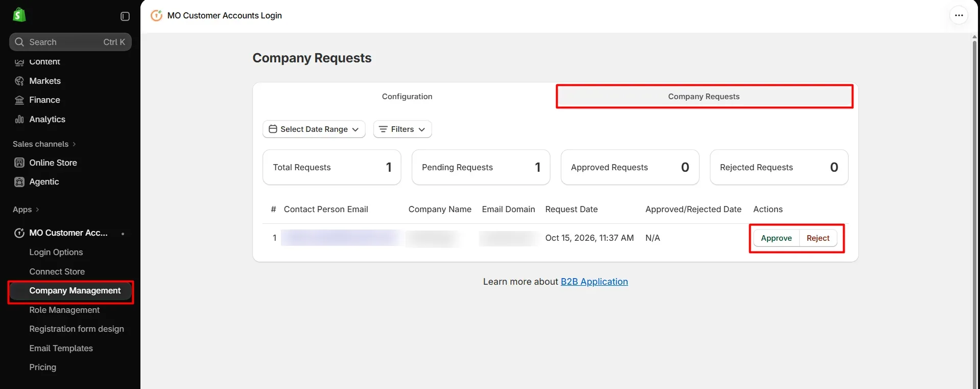Click the Shopify logo icon
Image resolution: width=980 pixels, height=389 pixels.
pos(19,15)
